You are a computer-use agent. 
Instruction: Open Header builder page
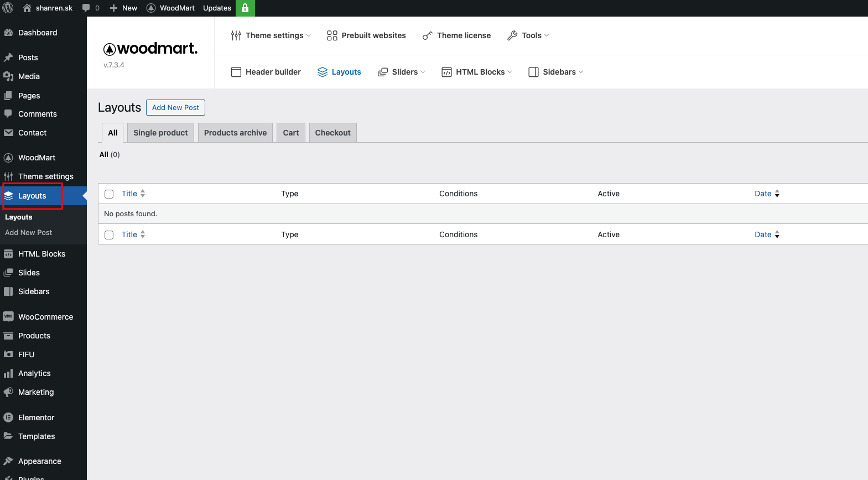click(266, 72)
